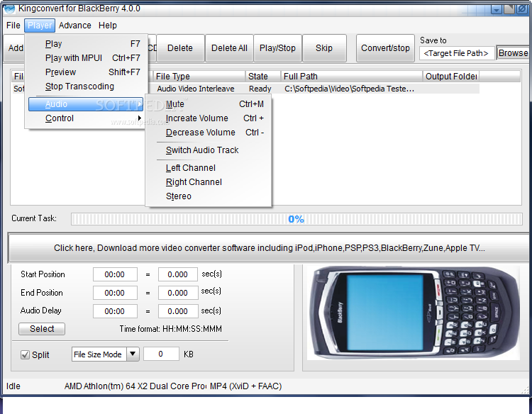The width and height of the screenshot is (532, 414).
Task: Choose Increase Volume in submenu
Action: [x=209, y=118]
